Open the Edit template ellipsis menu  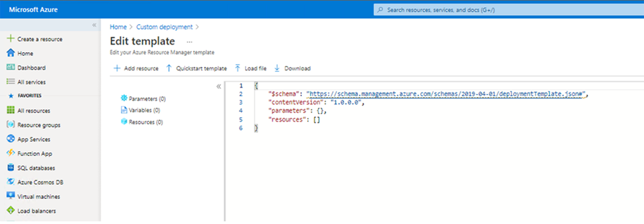click(x=189, y=42)
